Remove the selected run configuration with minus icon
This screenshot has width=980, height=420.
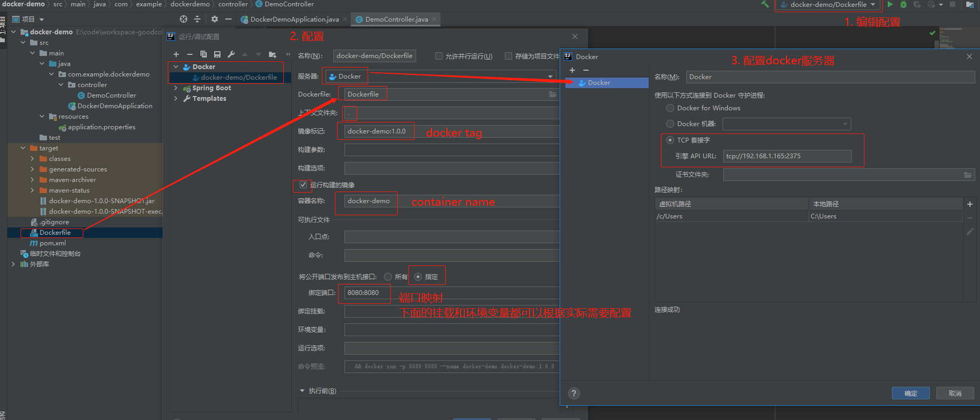pyautogui.click(x=190, y=54)
